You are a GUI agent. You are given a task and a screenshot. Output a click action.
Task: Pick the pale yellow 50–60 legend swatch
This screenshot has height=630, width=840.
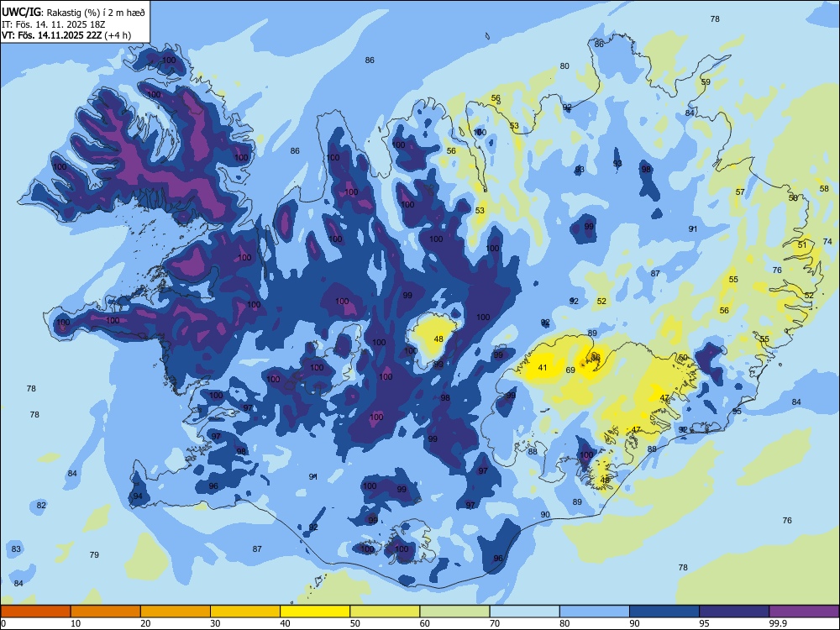pos(385,612)
